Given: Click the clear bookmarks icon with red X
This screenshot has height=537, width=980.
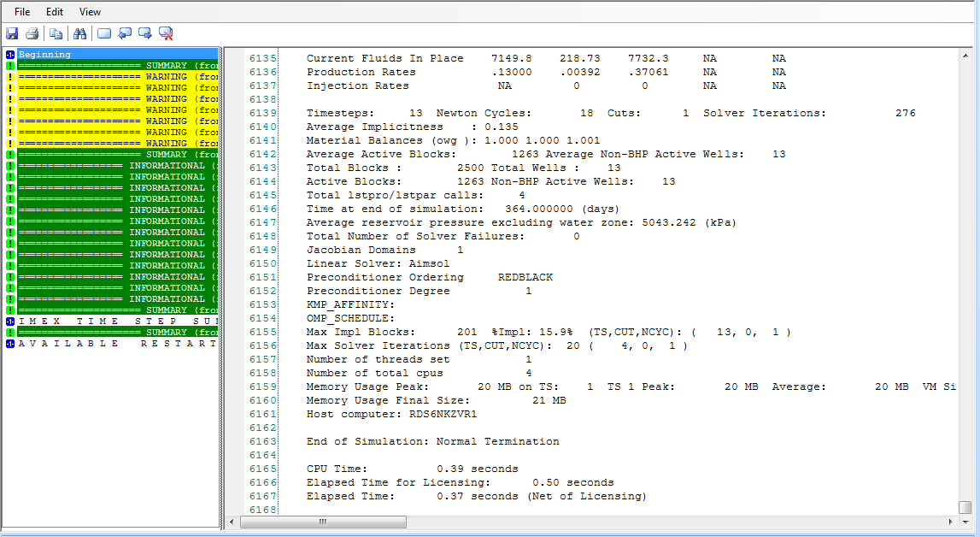Looking at the screenshot, I should 167,33.
